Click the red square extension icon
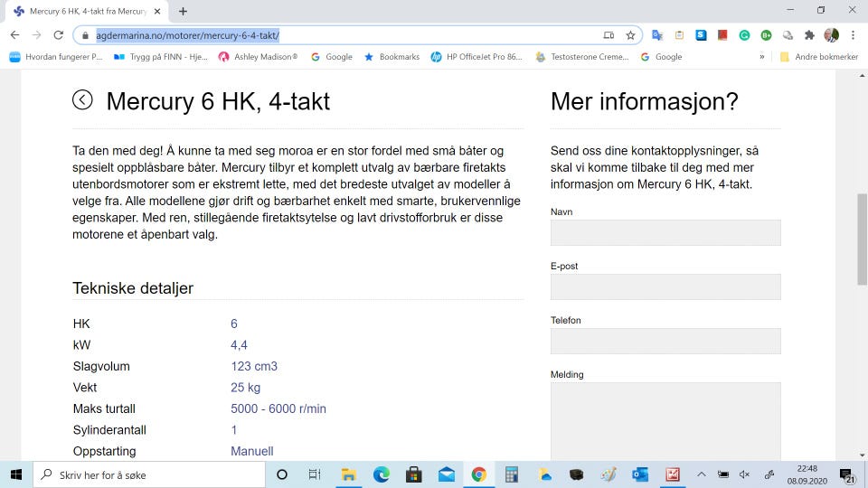 pyautogui.click(x=722, y=35)
